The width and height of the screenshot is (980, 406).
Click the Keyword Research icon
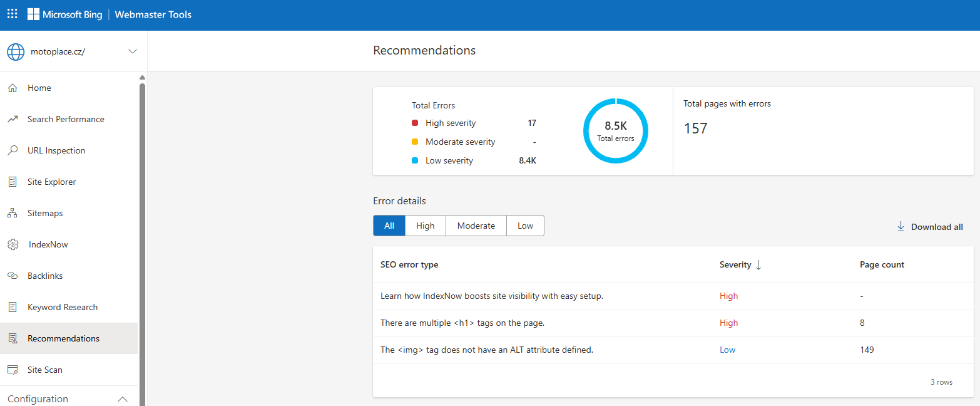click(x=13, y=307)
